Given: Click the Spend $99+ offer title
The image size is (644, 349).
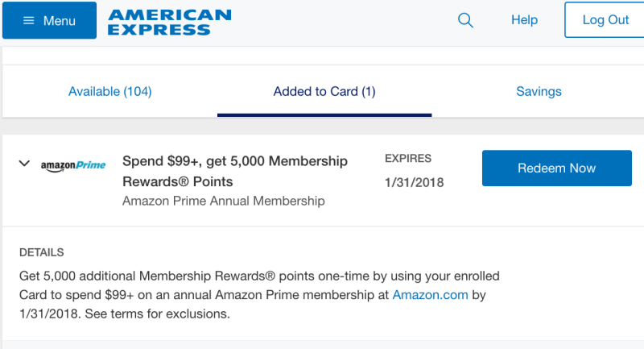Looking at the screenshot, I should coord(235,171).
